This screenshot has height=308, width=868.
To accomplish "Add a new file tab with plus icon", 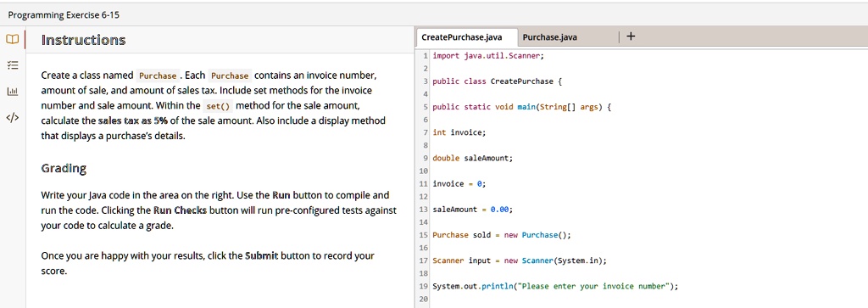I will 631,36.
